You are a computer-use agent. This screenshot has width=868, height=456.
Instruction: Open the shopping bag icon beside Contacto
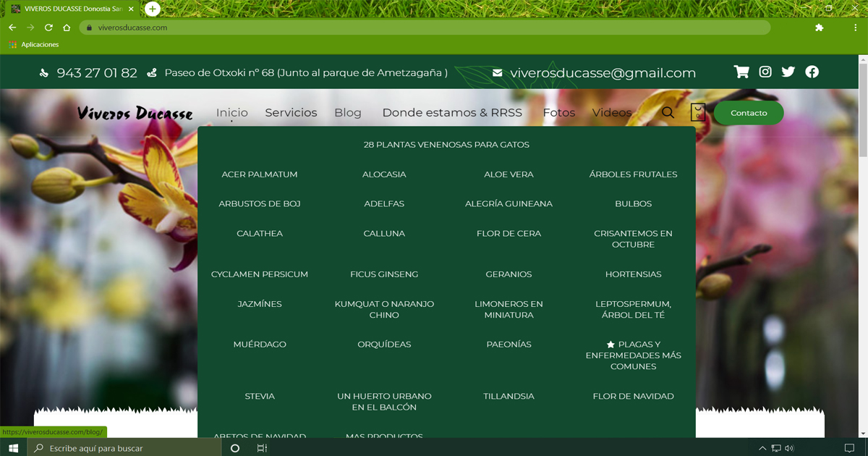tap(698, 112)
